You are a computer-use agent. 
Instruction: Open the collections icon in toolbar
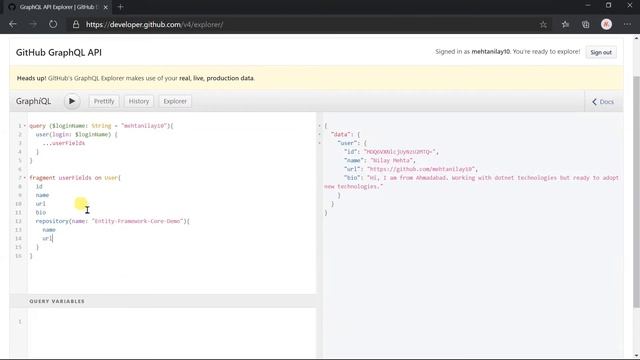pos(586,24)
